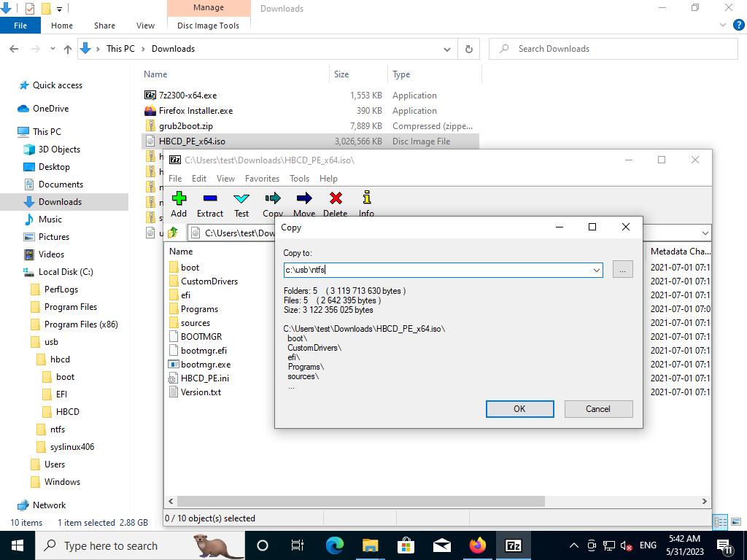Click the red Delete icon

(x=335, y=203)
